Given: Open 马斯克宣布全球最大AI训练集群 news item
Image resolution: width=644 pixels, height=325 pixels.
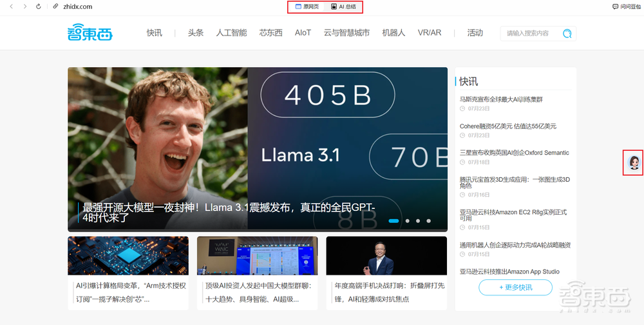Looking at the screenshot, I should [501, 99].
